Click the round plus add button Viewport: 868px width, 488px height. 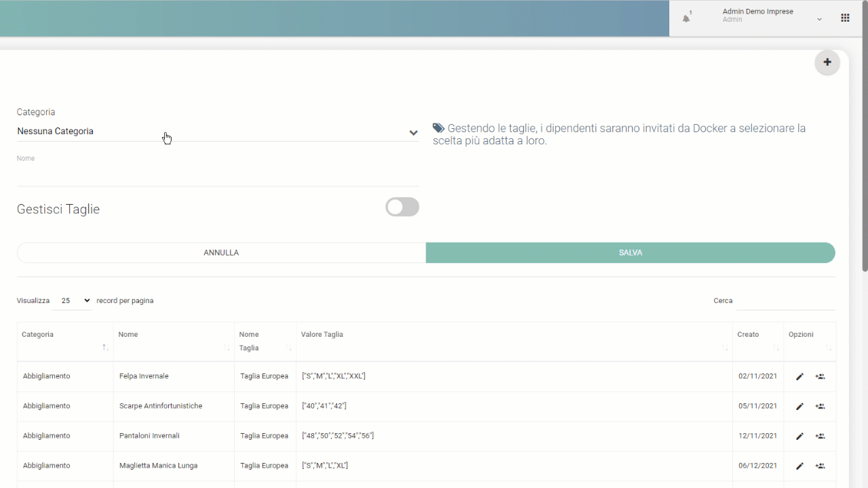827,62
